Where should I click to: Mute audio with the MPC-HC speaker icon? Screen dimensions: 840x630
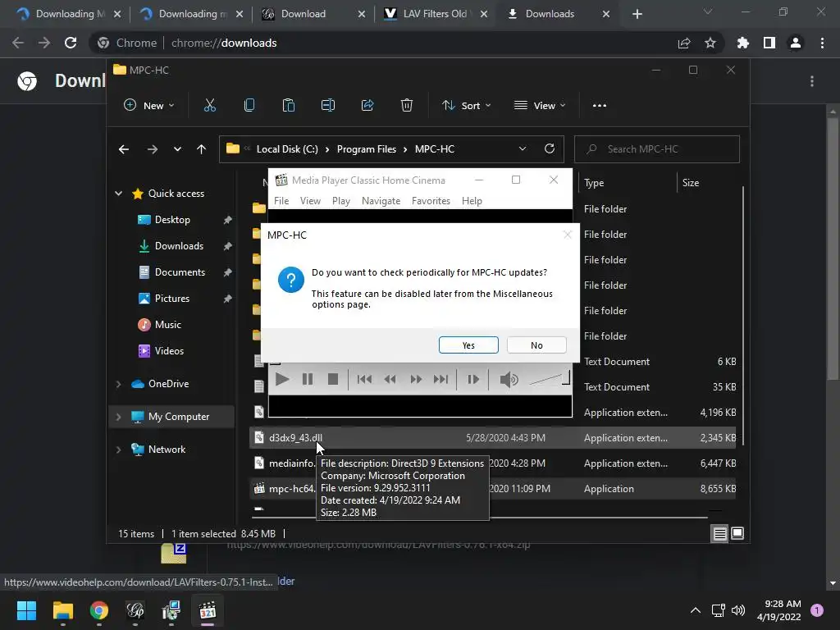coord(509,379)
